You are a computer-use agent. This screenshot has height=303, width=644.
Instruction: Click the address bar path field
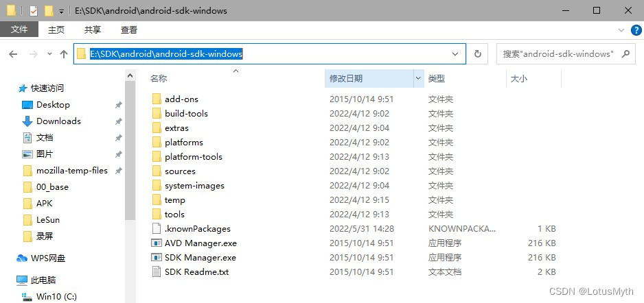270,54
